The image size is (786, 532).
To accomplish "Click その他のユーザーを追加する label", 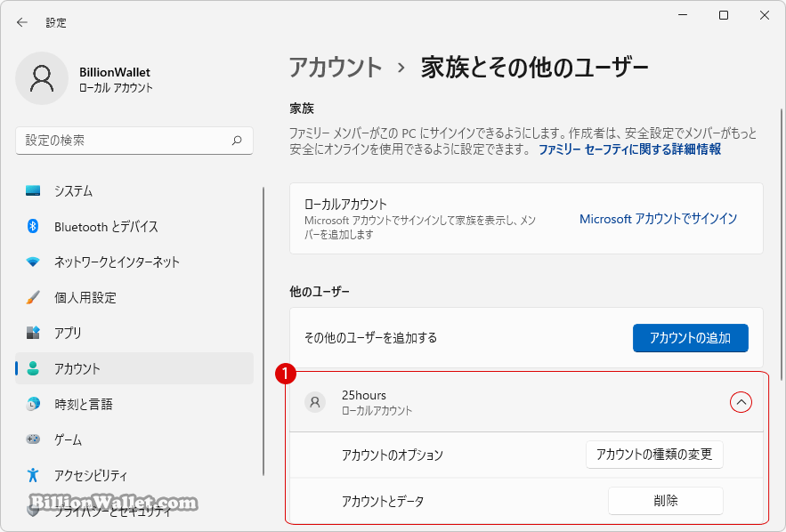I will click(371, 338).
